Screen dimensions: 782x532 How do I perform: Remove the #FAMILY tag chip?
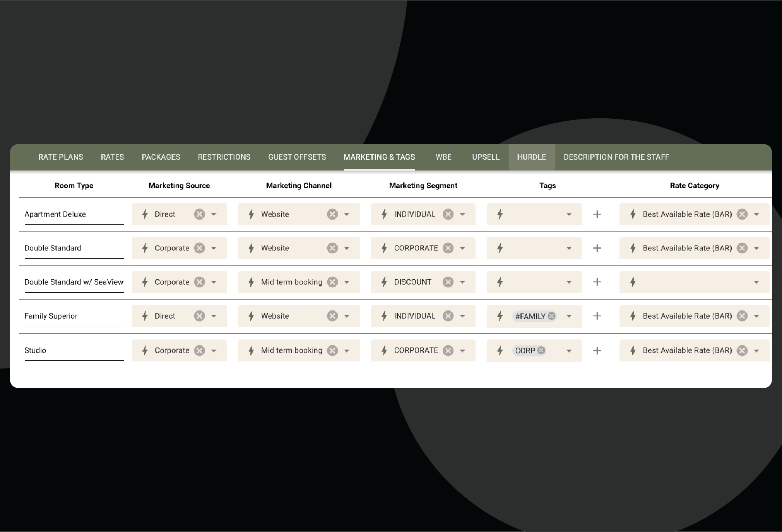pyautogui.click(x=552, y=316)
